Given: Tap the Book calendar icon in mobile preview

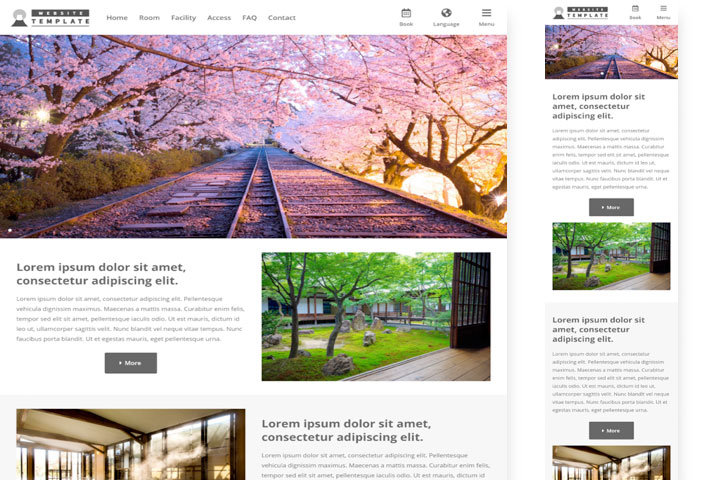Looking at the screenshot, I should point(635,10).
